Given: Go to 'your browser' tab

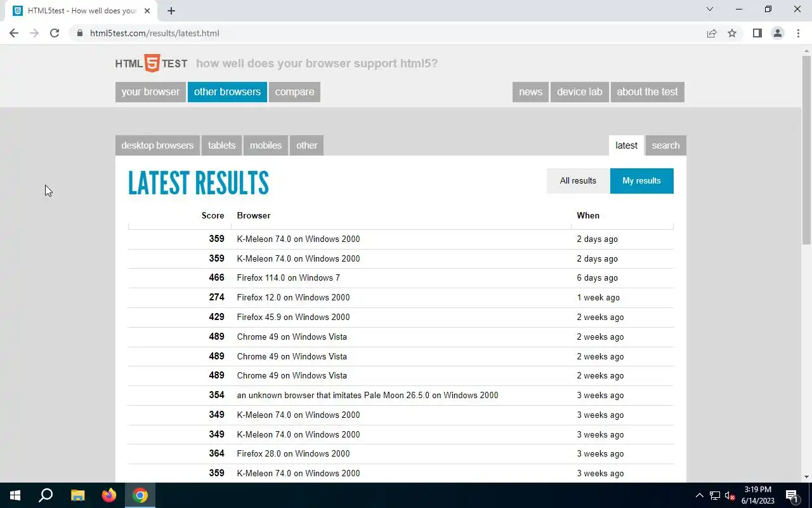Looking at the screenshot, I should (150, 91).
